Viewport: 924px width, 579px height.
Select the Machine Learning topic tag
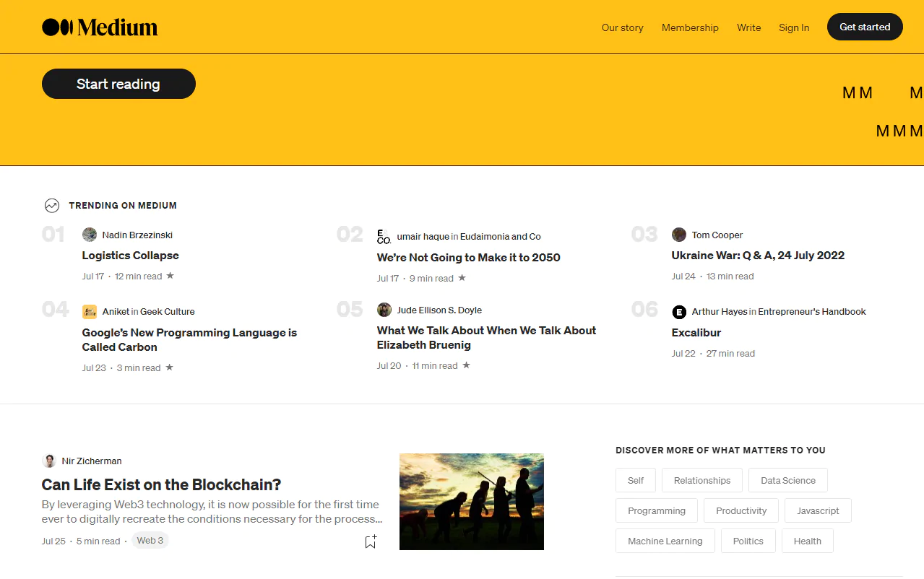pos(665,541)
